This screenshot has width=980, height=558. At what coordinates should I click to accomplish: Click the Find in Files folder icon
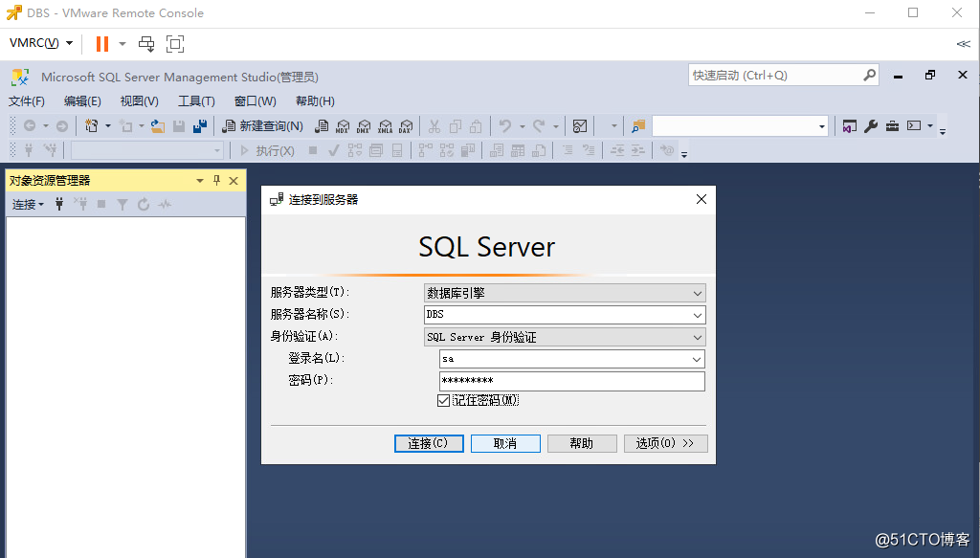(638, 126)
